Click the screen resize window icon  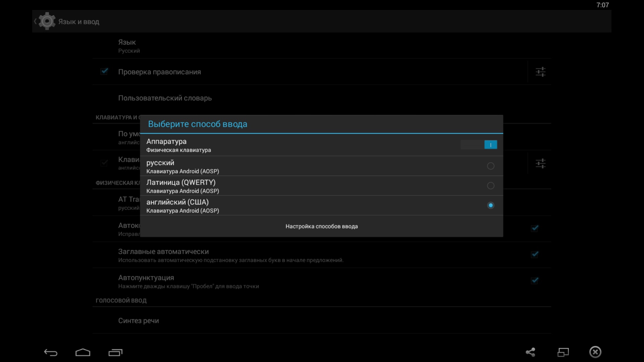[x=563, y=352]
